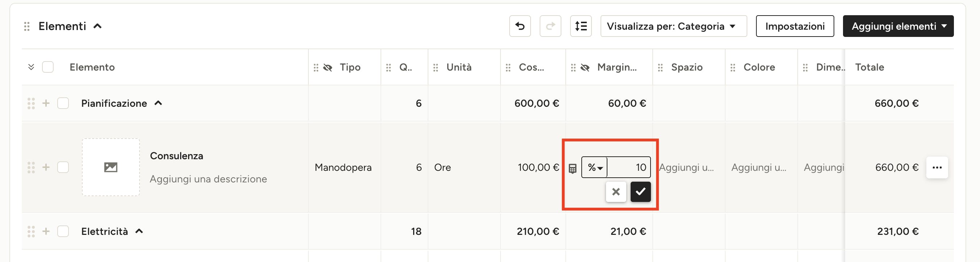Screen dimensions: 980x262
Task: Click the redo arrow icon
Action: click(550, 26)
